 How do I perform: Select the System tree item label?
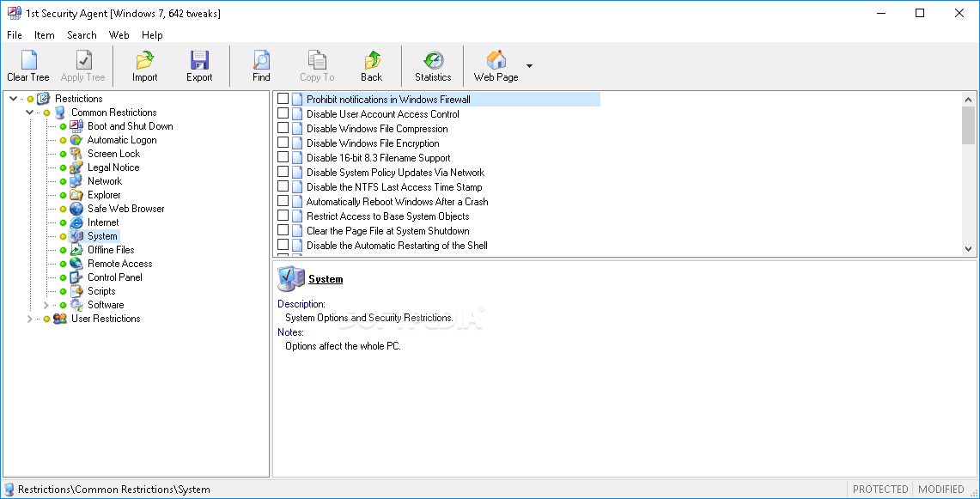click(x=102, y=236)
